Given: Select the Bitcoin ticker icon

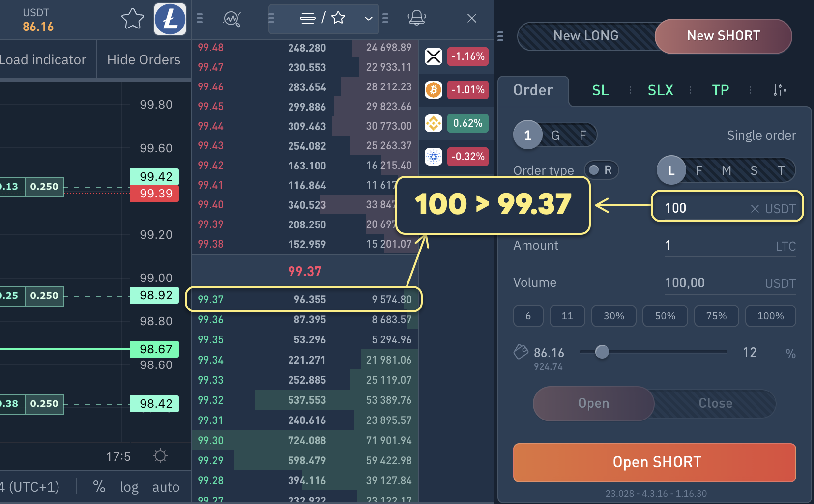Looking at the screenshot, I should click(x=433, y=90).
